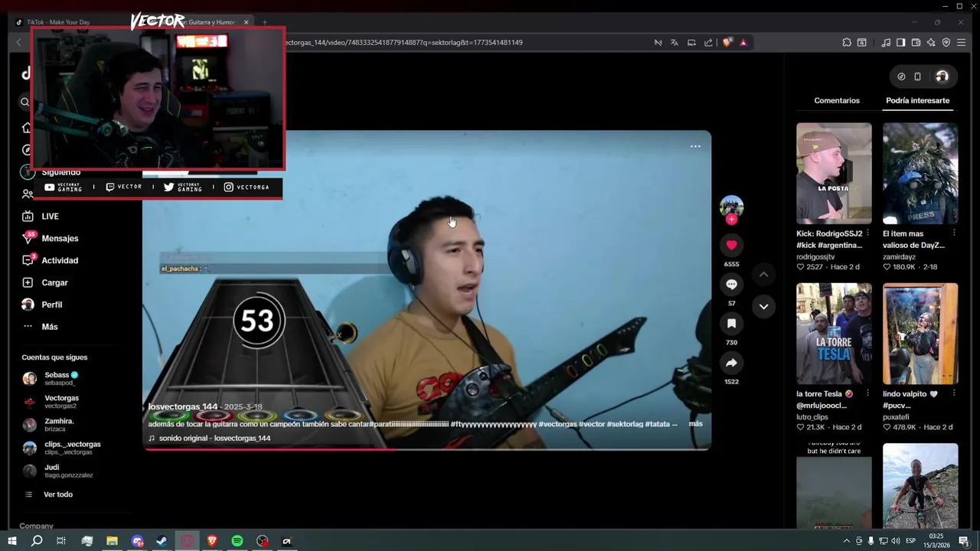Open the browser extensions puzzle icon
980x551 pixels.
pos(847,42)
